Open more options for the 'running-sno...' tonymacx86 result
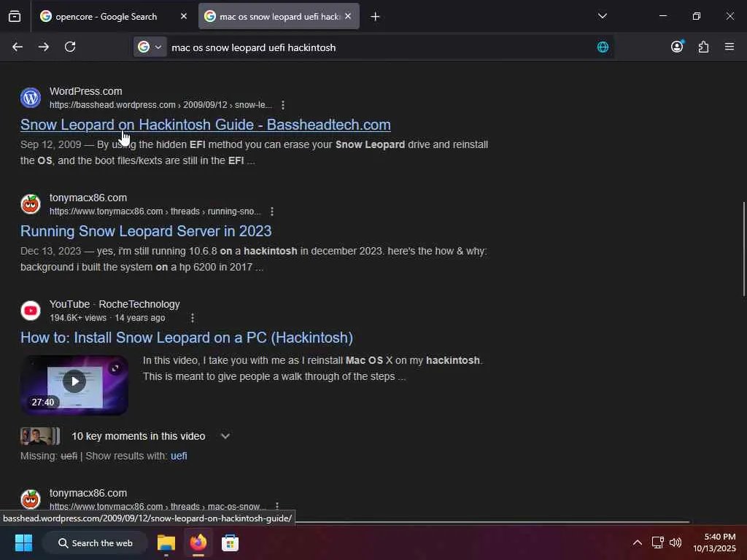 272,211
